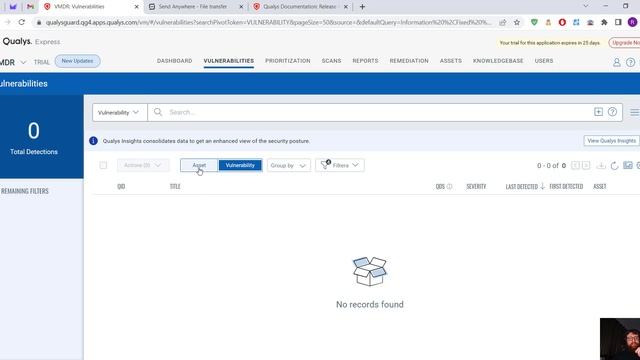Open the KnowledgeBase tab
The width and height of the screenshot is (640, 360).
click(x=498, y=61)
